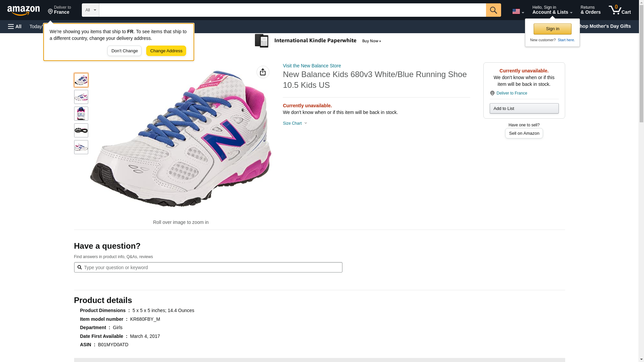Open the Account & Lists dropdown
The height and width of the screenshot is (362, 644).
click(x=552, y=10)
